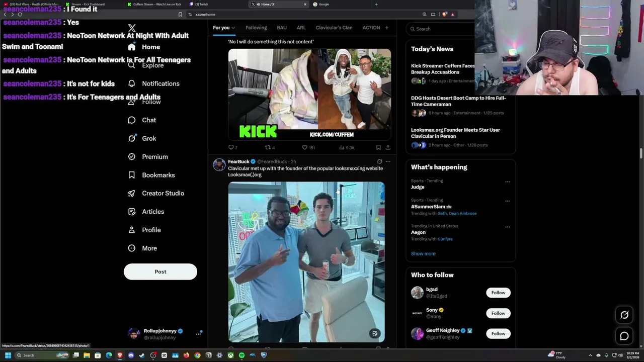Open Discord from the taskbar
The height and width of the screenshot is (362, 644).
131,355
